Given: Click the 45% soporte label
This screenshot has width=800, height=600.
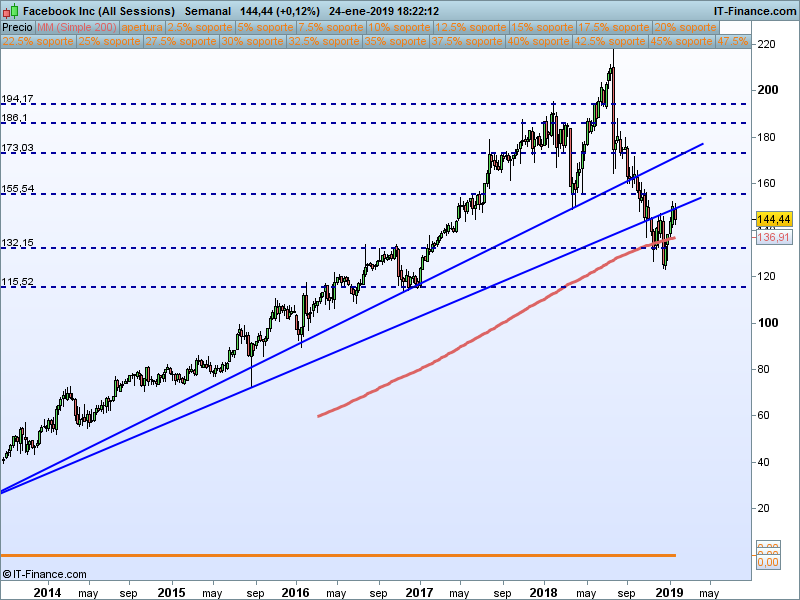Looking at the screenshot, I should click(681, 41).
